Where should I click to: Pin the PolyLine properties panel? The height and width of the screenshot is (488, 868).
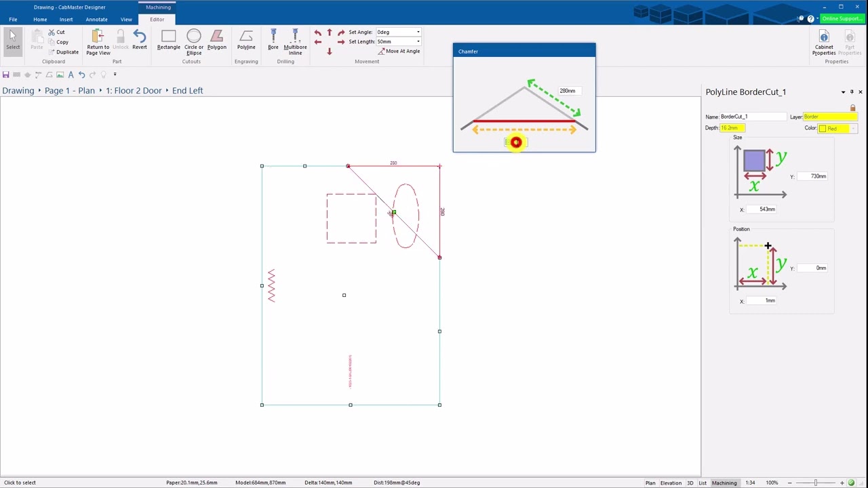click(852, 92)
